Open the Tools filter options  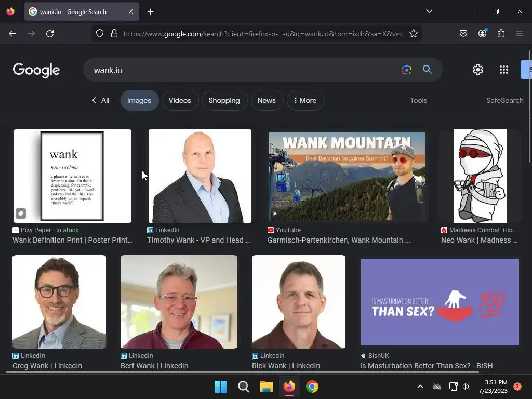(418, 100)
